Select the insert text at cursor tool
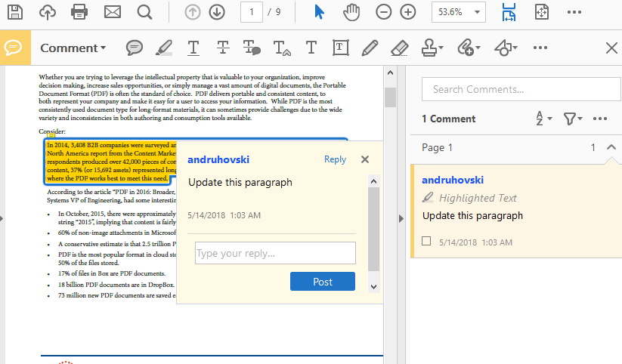This screenshot has width=622, height=364. point(282,48)
